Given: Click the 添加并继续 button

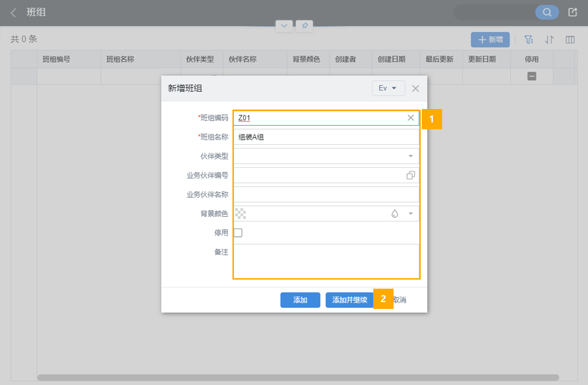Looking at the screenshot, I should (x=350, y=300).
